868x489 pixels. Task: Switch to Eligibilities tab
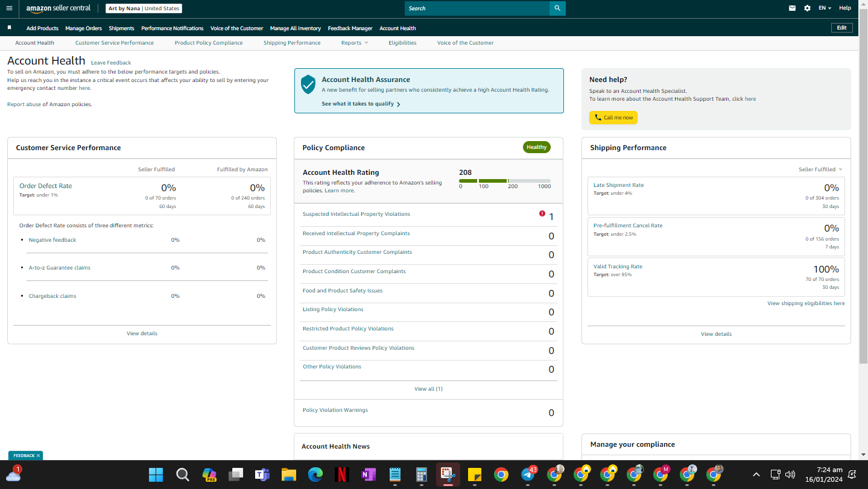[x=402, y=43]
